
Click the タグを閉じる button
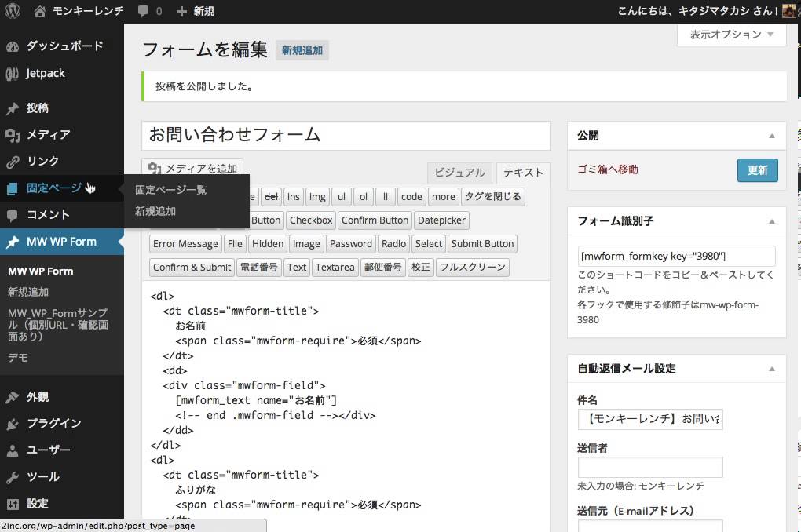coord(493,197)
